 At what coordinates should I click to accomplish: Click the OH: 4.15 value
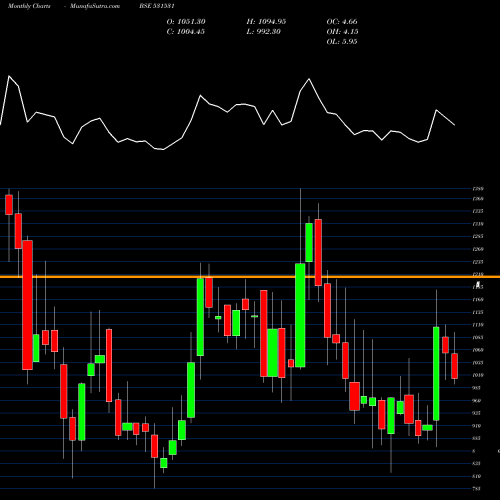click(342, 32)
